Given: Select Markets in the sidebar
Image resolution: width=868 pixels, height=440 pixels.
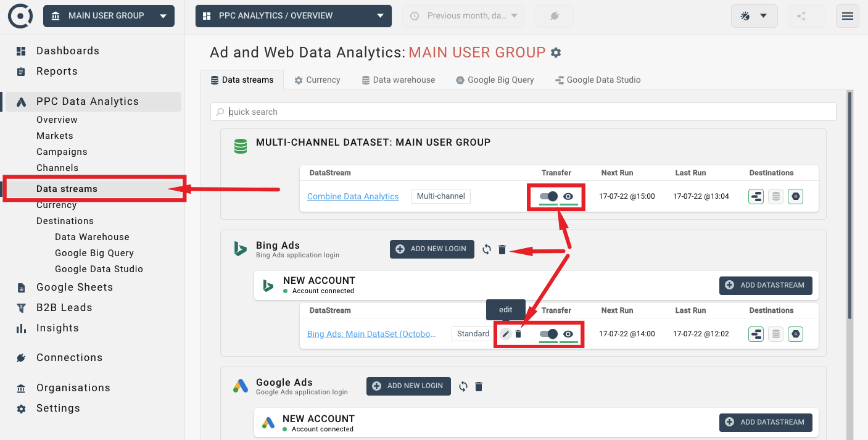Looking at the screenshot, I should pyautogui.click(x=55, y=136).
